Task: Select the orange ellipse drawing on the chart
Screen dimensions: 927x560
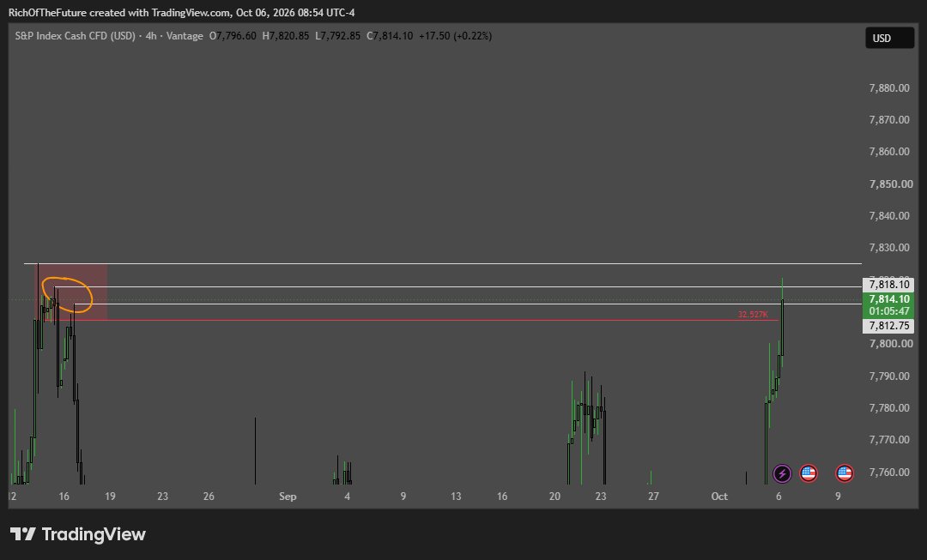Action: coord(68,294)
